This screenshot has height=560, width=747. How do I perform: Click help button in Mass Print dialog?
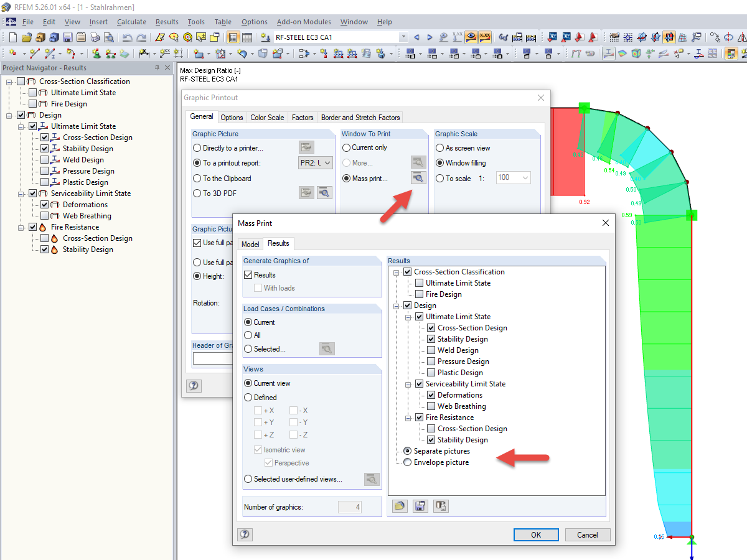click(245, 534)
